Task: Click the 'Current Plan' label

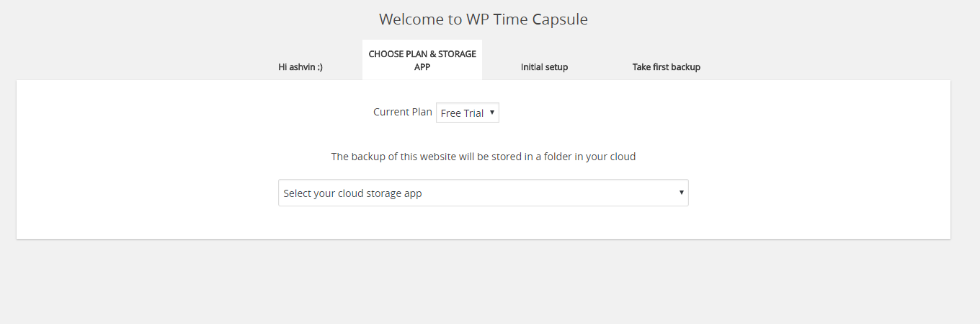Action: point(403,112)
